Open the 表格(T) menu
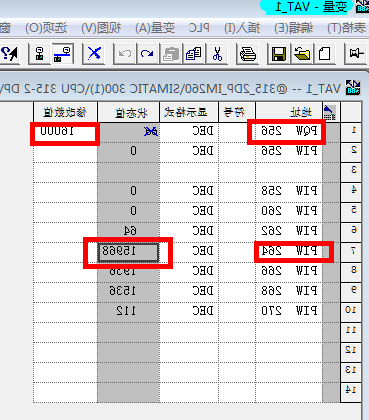The width and height of the screenshot is (369, 420). tap(347, 28)
